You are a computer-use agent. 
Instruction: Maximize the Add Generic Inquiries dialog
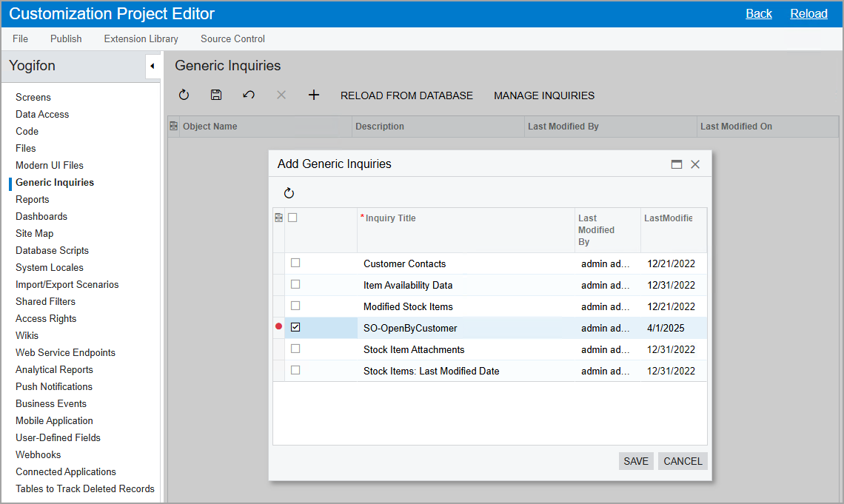pos(676,164)
